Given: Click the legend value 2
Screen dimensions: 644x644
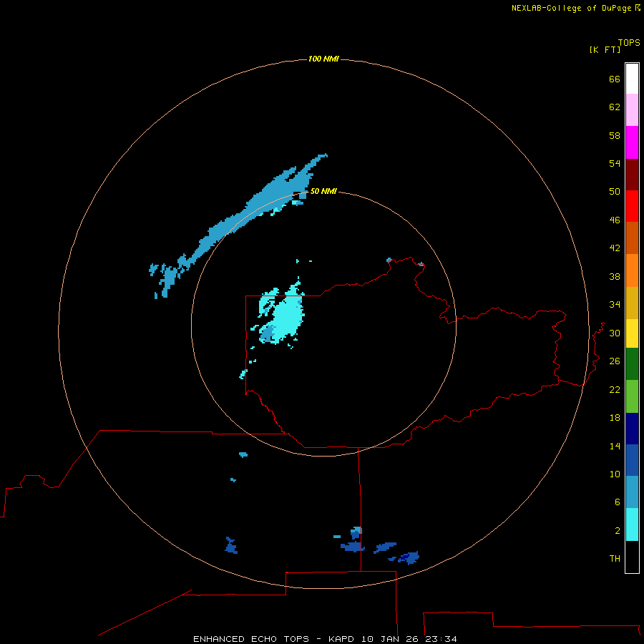Looking at the screenshot, I should pyautogui.click(x=618, y=531).
